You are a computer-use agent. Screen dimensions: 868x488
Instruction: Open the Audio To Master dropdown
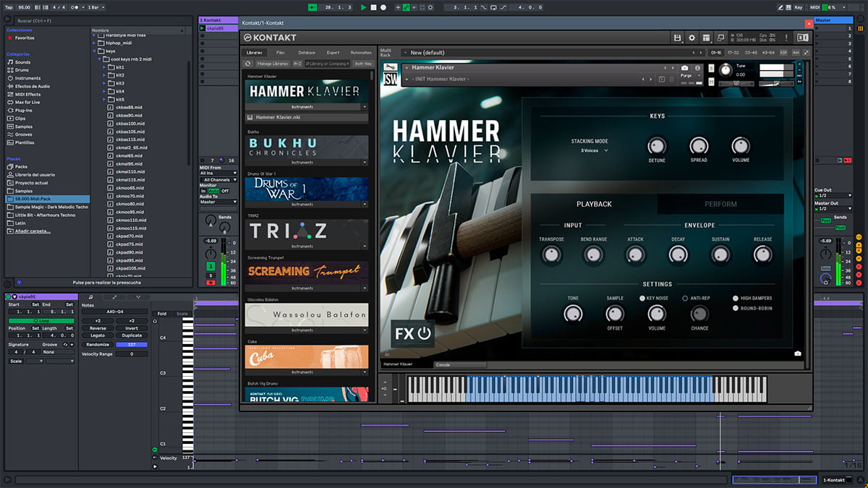click(218, 202)
